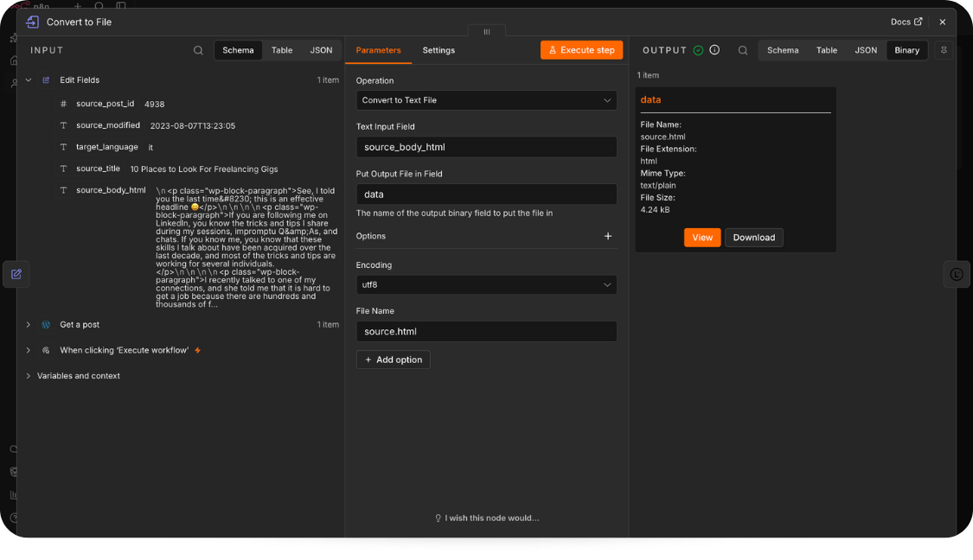This screenshot has width=973, height=560.
Task: Open the Encoding utf8 dropdown
Action: pos(486,284)
